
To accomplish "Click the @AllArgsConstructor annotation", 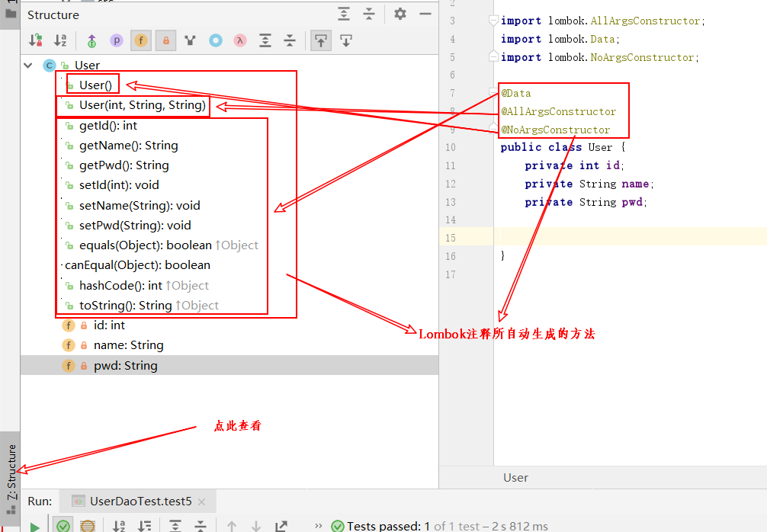I will [x=558, y=111].
